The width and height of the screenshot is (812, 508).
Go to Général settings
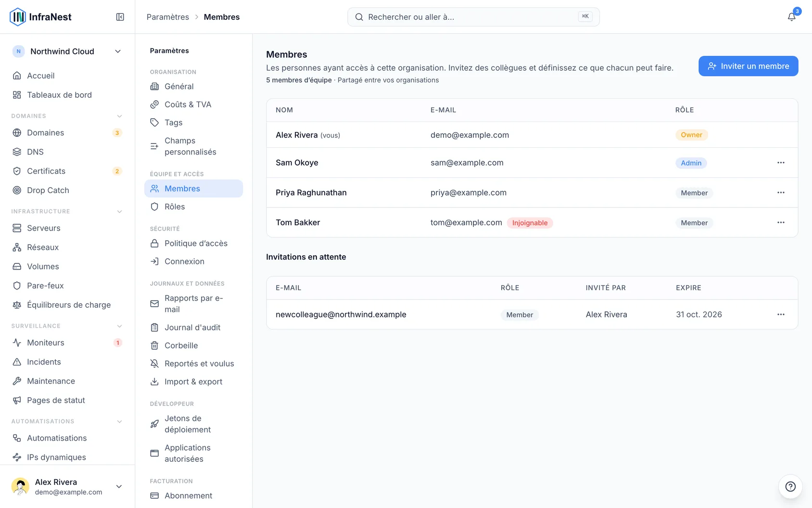pos(193,86)
